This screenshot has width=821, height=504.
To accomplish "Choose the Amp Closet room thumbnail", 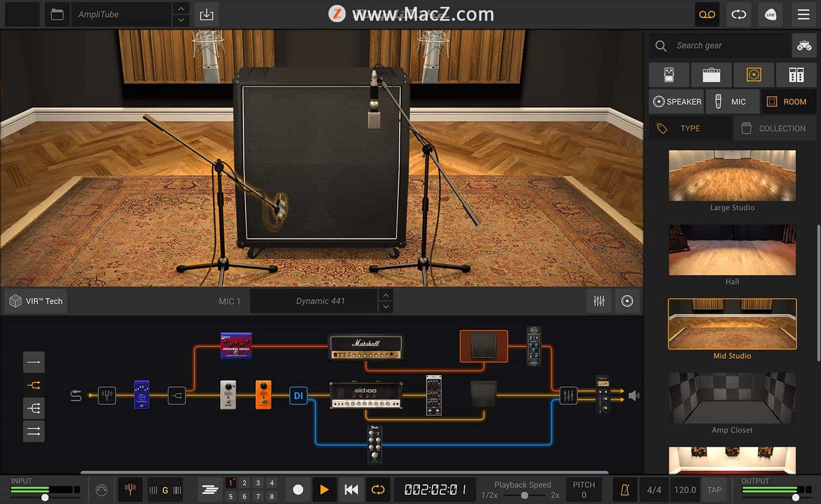I will [732, 399].
